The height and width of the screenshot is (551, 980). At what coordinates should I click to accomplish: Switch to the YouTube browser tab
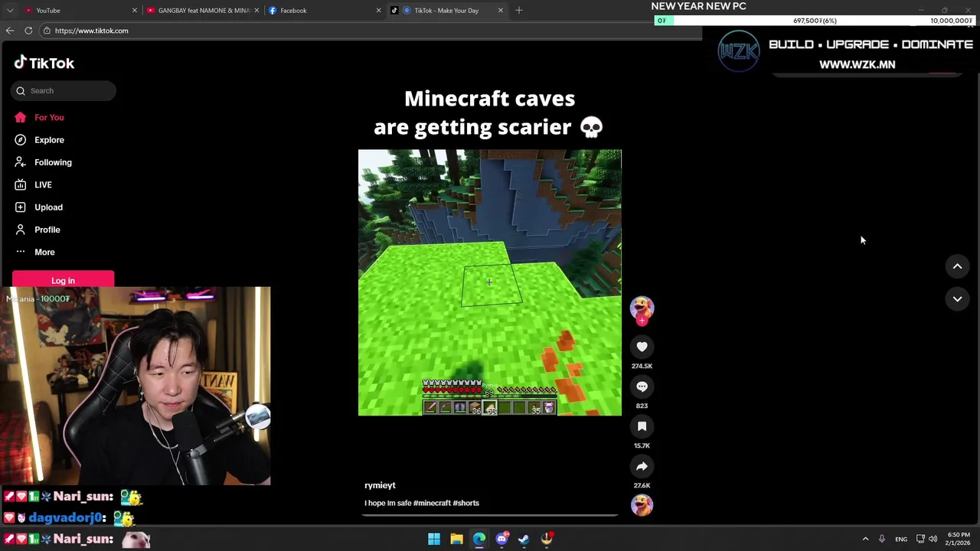(75, 10)
